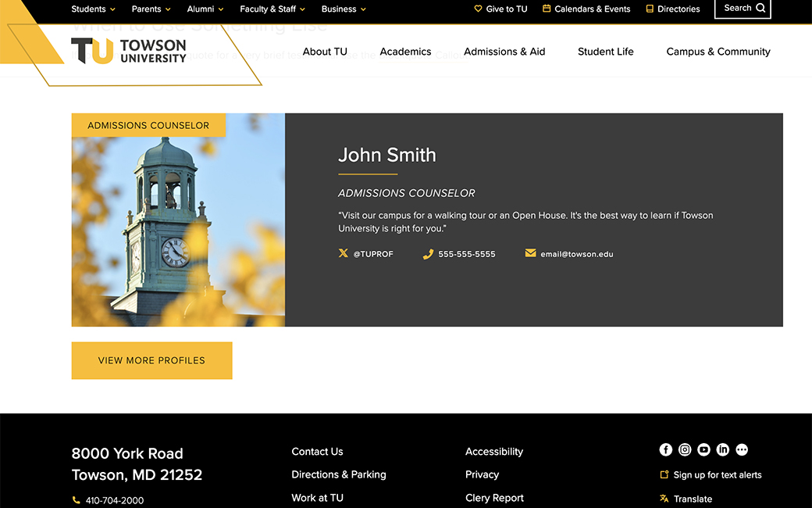
Task: Click the more social networks ellipsis icon
Action: click(742, 449)
